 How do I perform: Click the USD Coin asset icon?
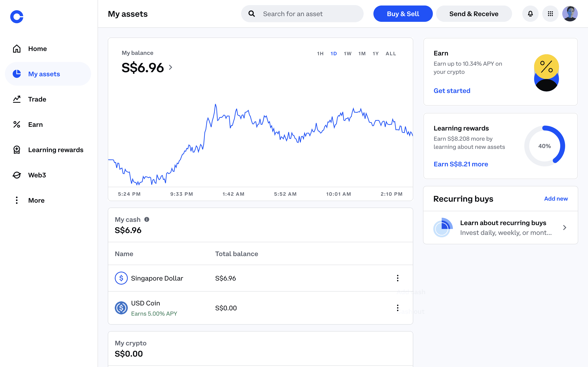(x=121, y=308)
